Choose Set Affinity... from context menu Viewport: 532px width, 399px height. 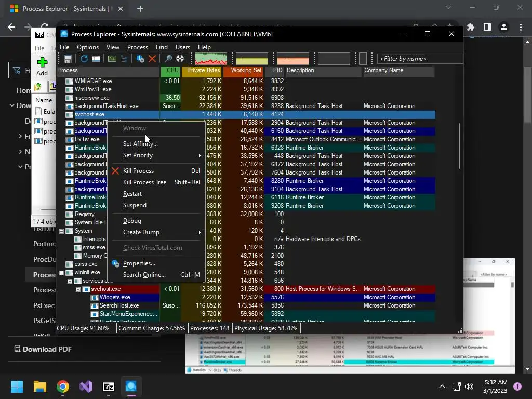point(157,144)
